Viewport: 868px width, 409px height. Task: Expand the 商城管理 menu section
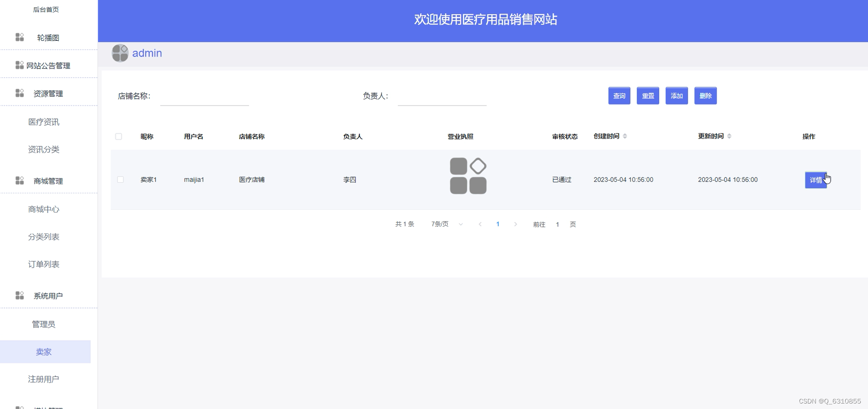48,181
